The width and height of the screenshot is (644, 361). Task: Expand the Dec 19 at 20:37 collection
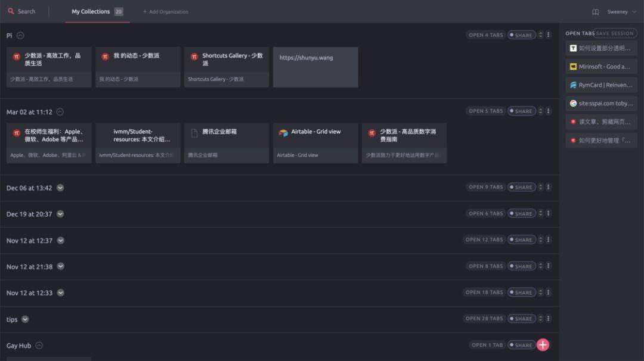(x=60, y=214)
